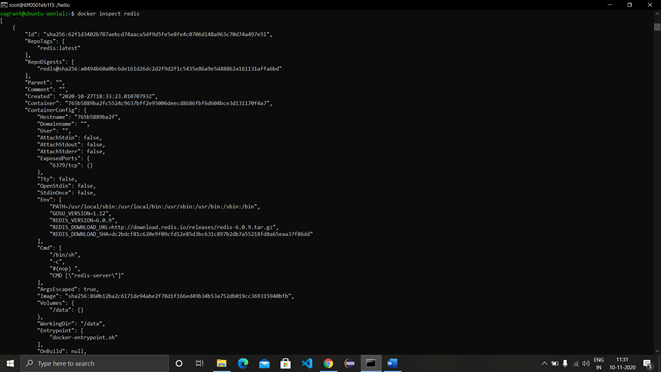This screenshot has width=661, height=372.
Task: Open Microsoft Store from the taskbar
Action: pos(285,363)
